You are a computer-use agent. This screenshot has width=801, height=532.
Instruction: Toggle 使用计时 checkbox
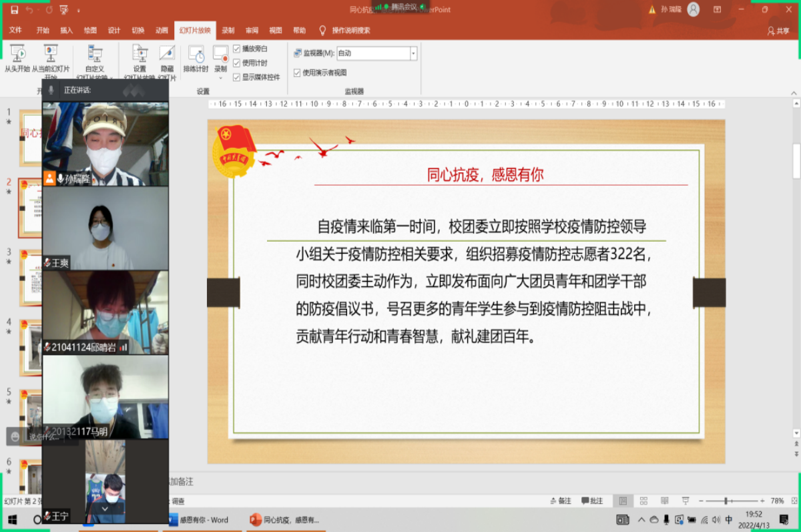pyautogui.click(x=236, y=63)
